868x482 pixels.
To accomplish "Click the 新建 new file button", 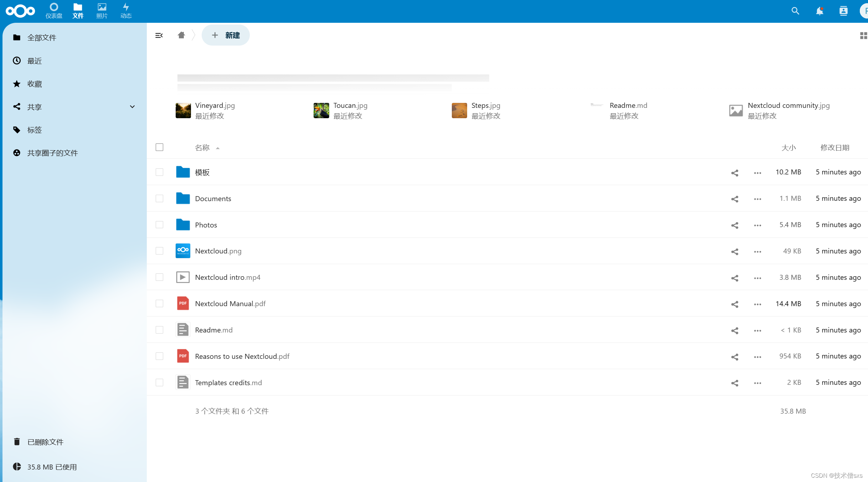I will pyautogui.click(x=226, y=35).
